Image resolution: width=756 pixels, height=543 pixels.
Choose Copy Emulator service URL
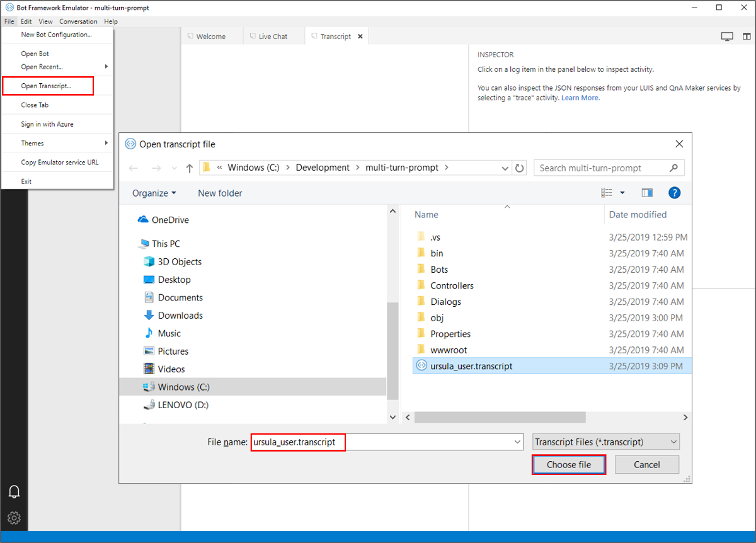pos(57,163)
